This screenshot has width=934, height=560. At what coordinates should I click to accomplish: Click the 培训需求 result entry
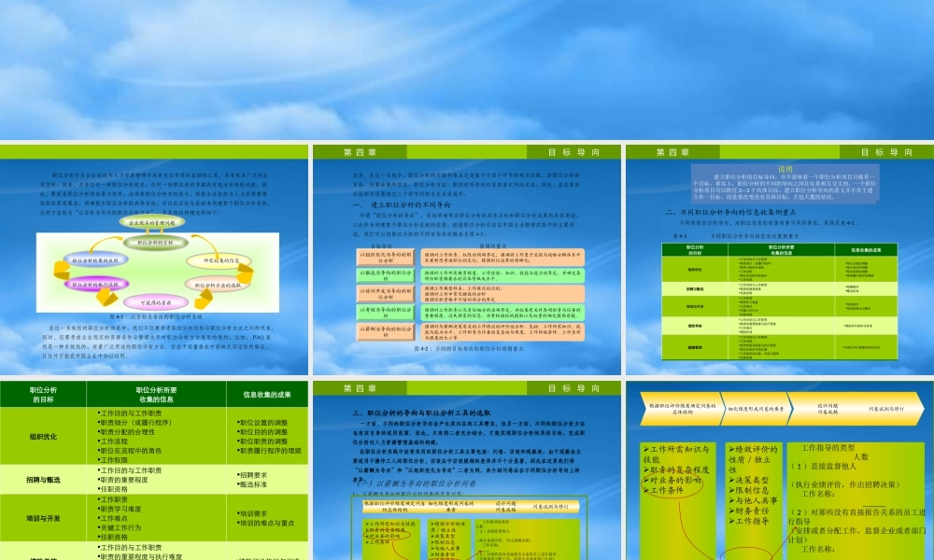[x=252, y=513]
